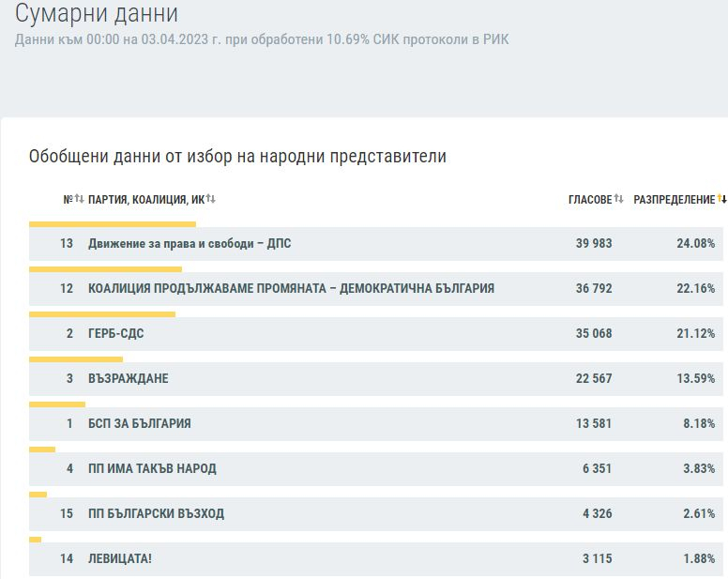Click the 8.18% distribution value
The width and height of the screenshot is (728, 579).
click(x=699, y=423)
